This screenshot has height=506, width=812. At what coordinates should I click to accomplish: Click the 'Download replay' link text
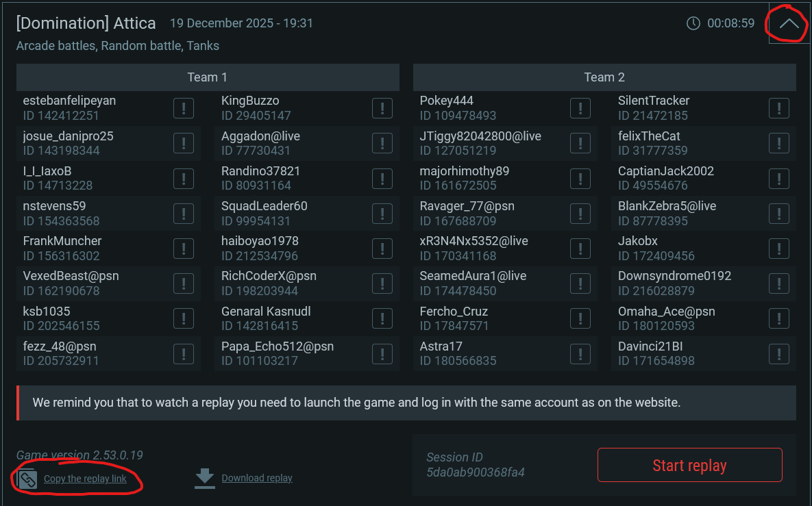(x=257, y=479)
